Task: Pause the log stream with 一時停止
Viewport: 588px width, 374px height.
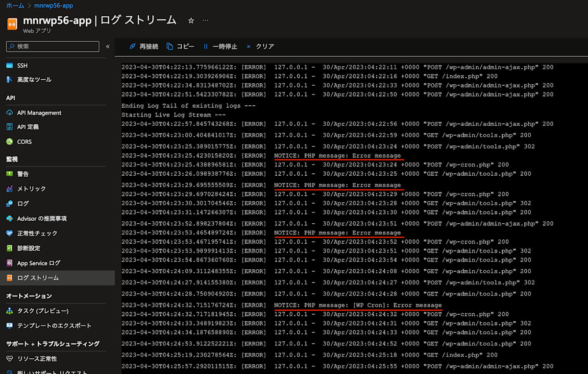Action: coord(220,47)
